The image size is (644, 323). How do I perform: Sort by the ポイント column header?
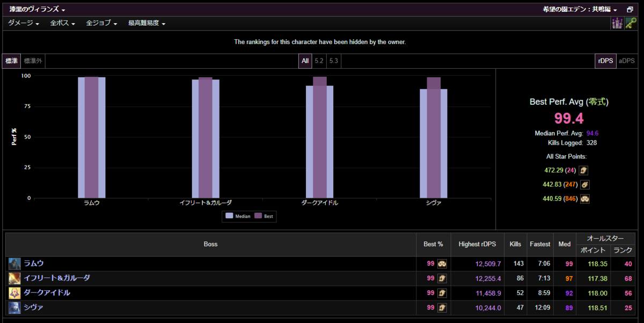[x=593, y=250]
